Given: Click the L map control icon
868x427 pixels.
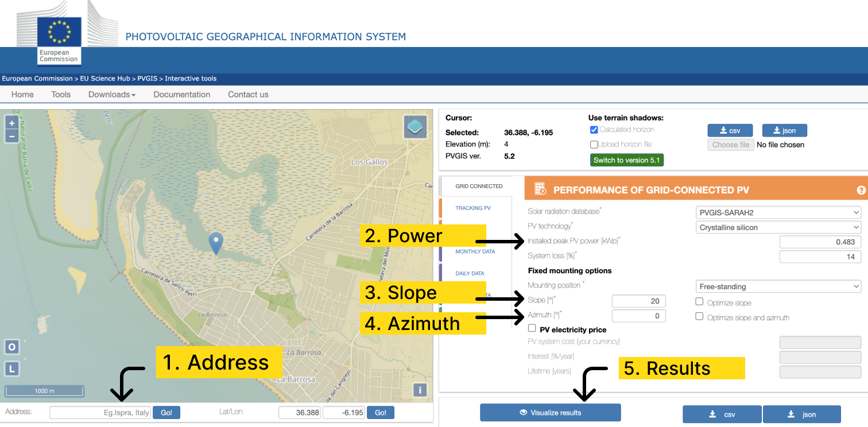Looking at the screenshot, I should tap(11, 368).
